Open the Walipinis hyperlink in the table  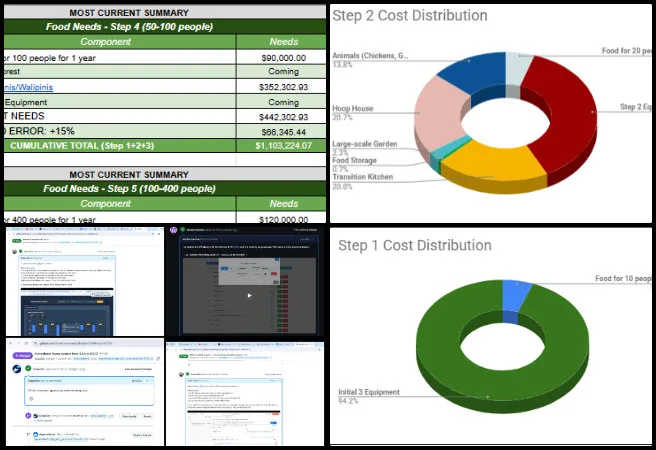click(28, 87)
